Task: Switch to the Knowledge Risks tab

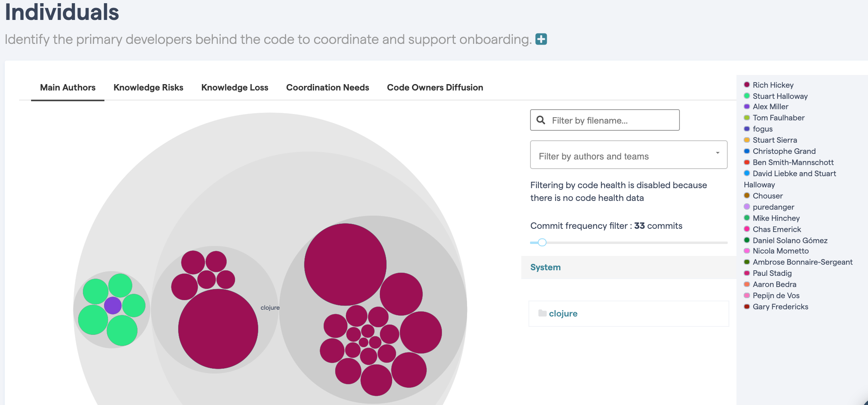Action: [148, 87]
